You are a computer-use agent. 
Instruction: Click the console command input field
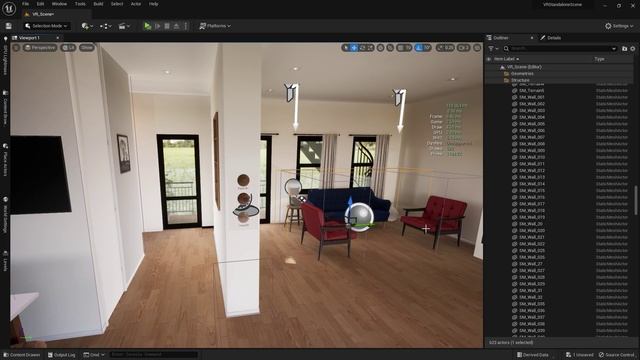click(x=153, y=355)
